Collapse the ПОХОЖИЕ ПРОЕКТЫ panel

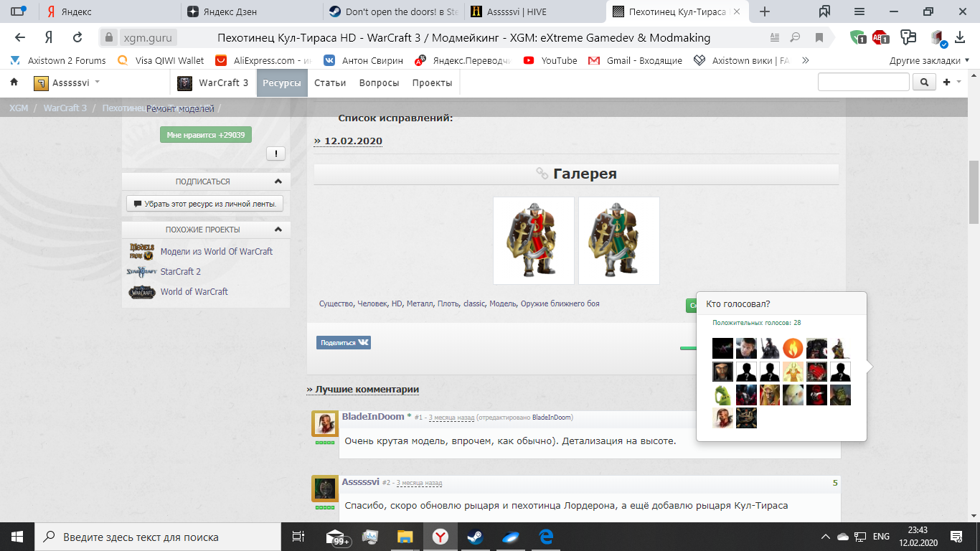(x=278, y=230)
